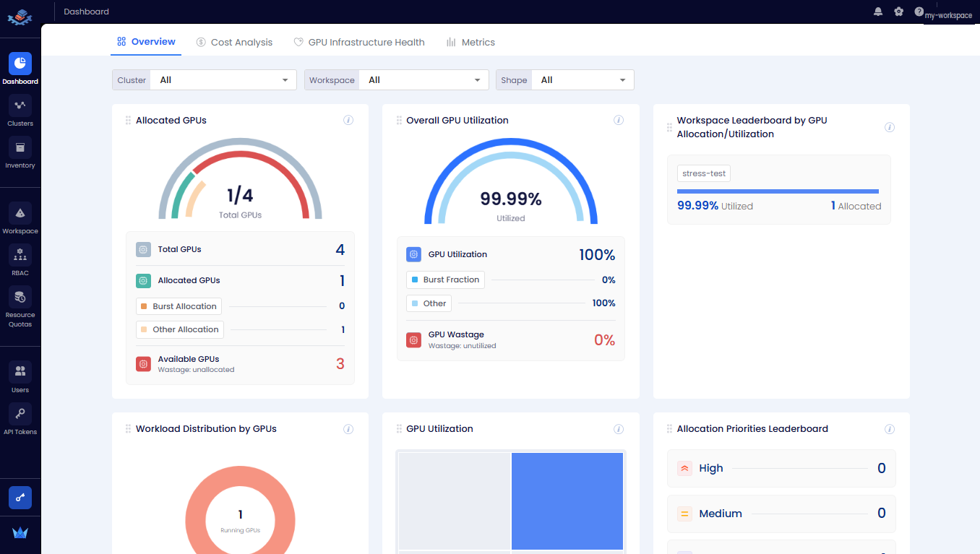Click the stress-test workspace chip
This screenshot has width=980, height=554.
pyautogui.click(x=703, y=173)
